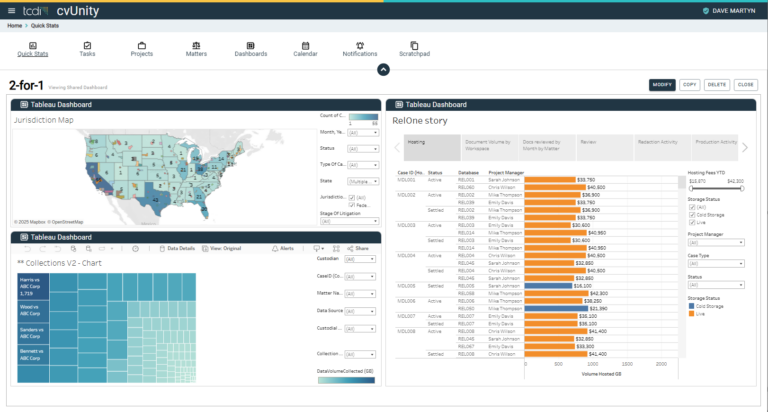Image resolution: width=768 pixels, height=412 pixels.
Task: Open the Tasks page icon
Action: point(87,46)
